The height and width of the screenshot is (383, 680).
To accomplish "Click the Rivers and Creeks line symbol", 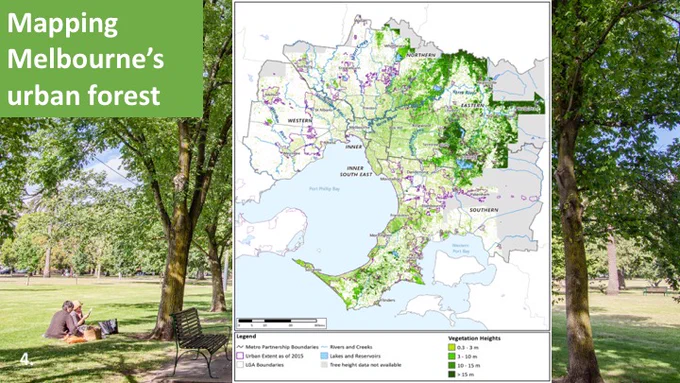I will tap(324, 347).
